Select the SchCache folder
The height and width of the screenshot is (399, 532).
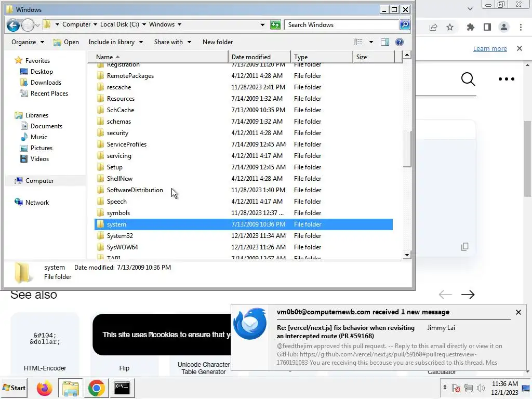pos(121,110)
